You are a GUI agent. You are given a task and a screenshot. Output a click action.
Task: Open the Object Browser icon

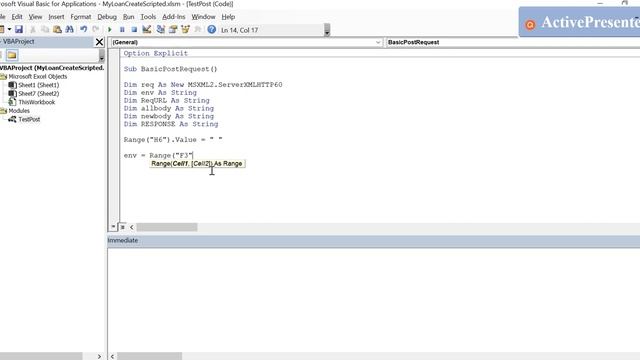[185, 29]
